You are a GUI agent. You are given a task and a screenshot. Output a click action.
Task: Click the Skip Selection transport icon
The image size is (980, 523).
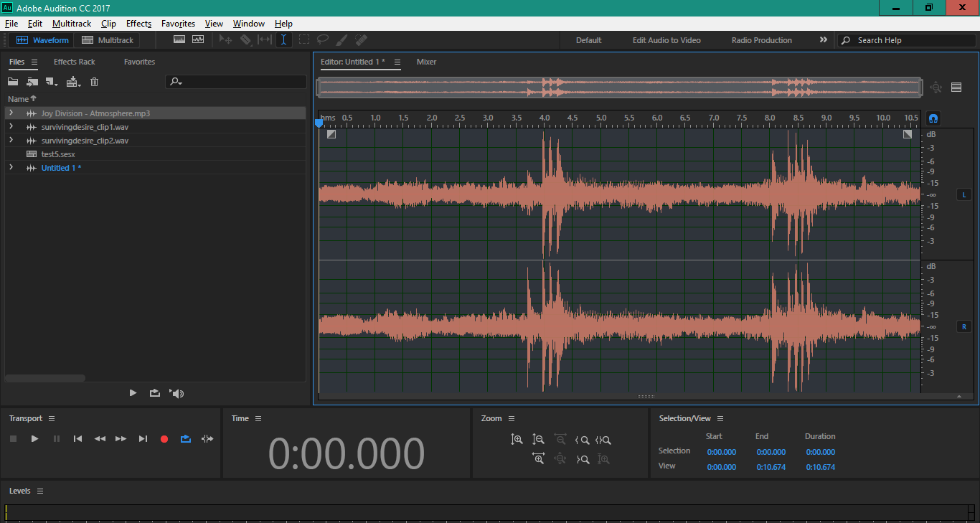click(207, 438)
